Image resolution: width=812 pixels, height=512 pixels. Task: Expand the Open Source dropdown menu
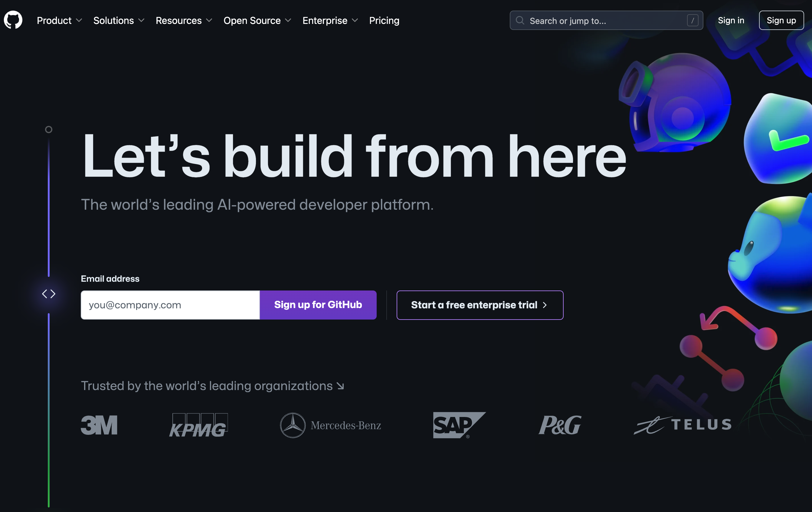[x=257, y=20]
